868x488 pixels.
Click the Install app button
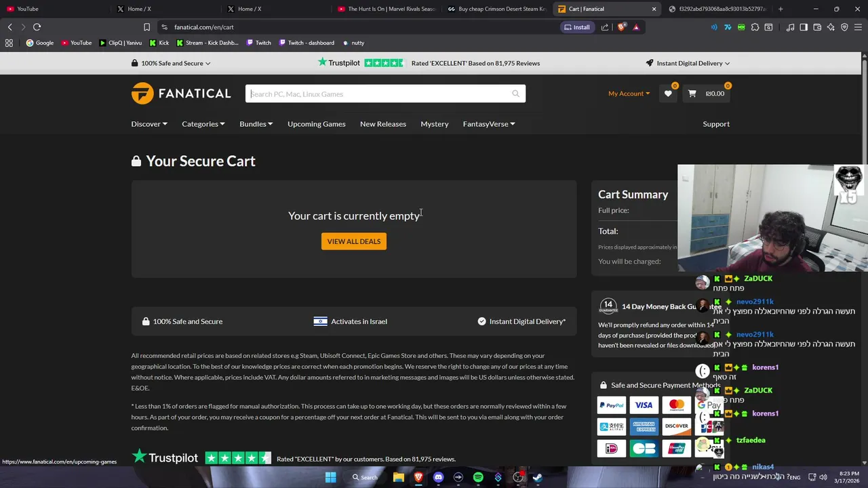coord(576,27)
